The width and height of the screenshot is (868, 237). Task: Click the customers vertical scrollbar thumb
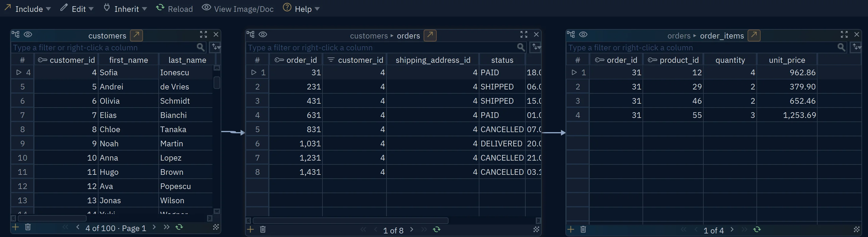coord(217,82)
